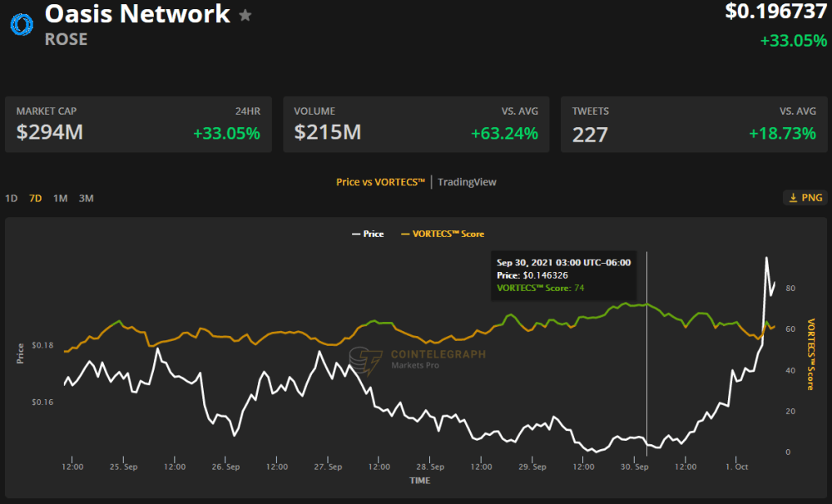This screenshot has width=832, height=504.
Task: Click the $0.18 price axis label
Action: pos(42,345)
